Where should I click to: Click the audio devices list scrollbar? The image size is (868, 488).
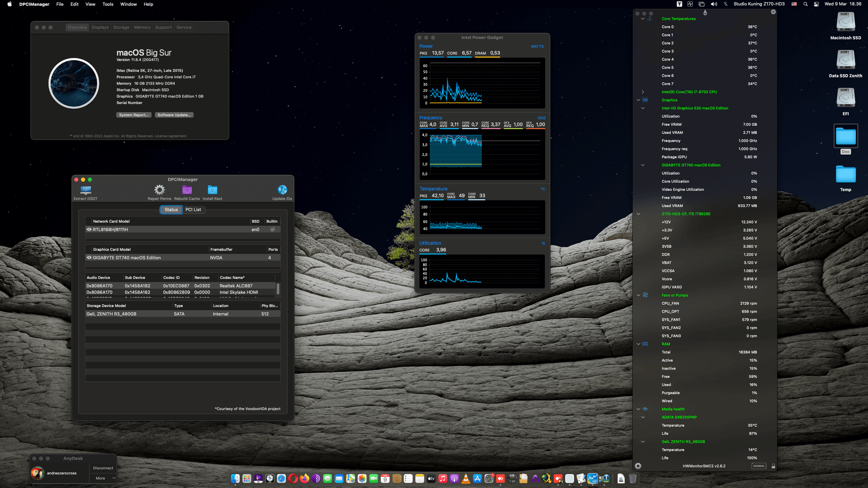click(x=278, y=289)
